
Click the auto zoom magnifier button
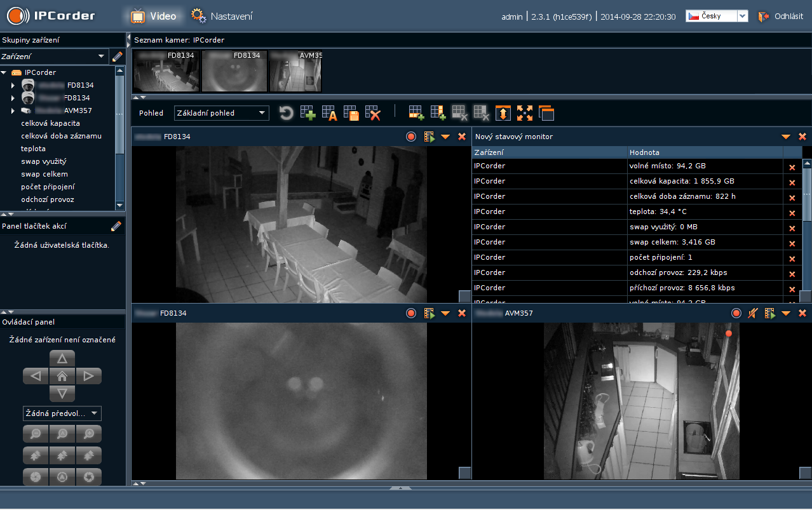(62, 434)
